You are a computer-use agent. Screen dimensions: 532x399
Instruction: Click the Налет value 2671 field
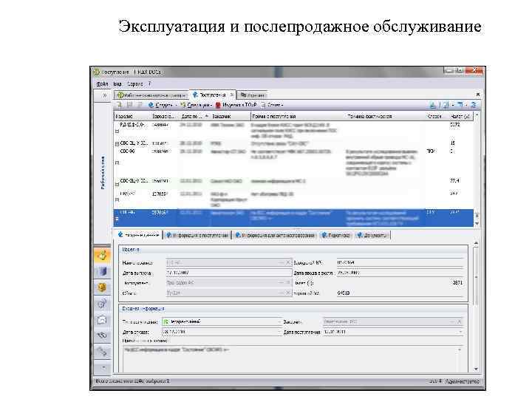coord(400,282)
